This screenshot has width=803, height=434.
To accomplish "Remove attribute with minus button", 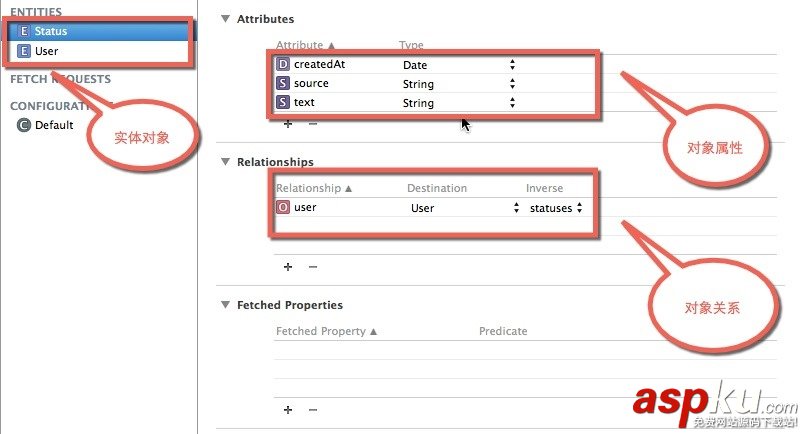I will (x=312, y=124).
